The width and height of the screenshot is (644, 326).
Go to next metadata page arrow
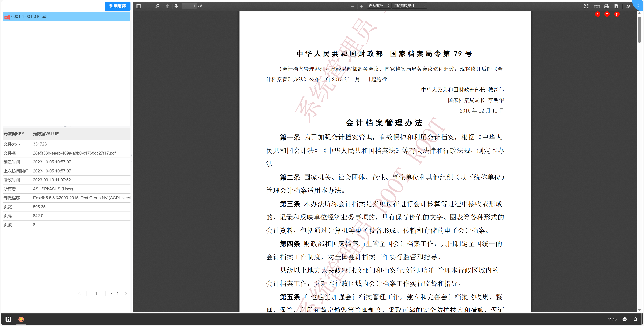click(126, 293)
